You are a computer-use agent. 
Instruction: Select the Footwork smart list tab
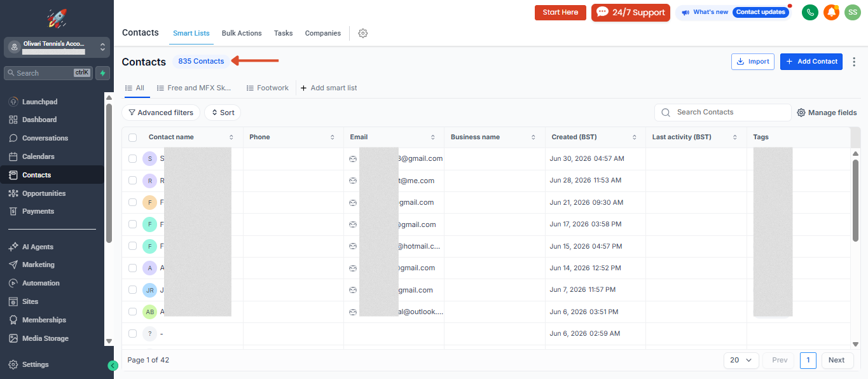click(268, 88)
